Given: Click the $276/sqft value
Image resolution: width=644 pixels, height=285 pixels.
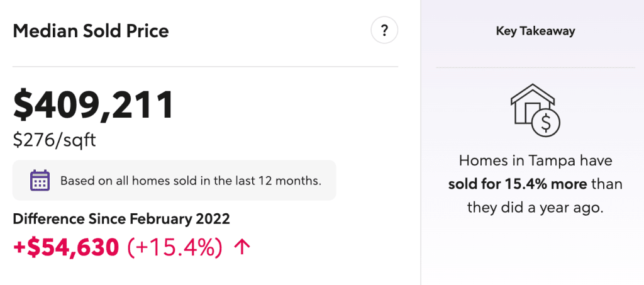Looking at the screenshot, I should (54, 140).
